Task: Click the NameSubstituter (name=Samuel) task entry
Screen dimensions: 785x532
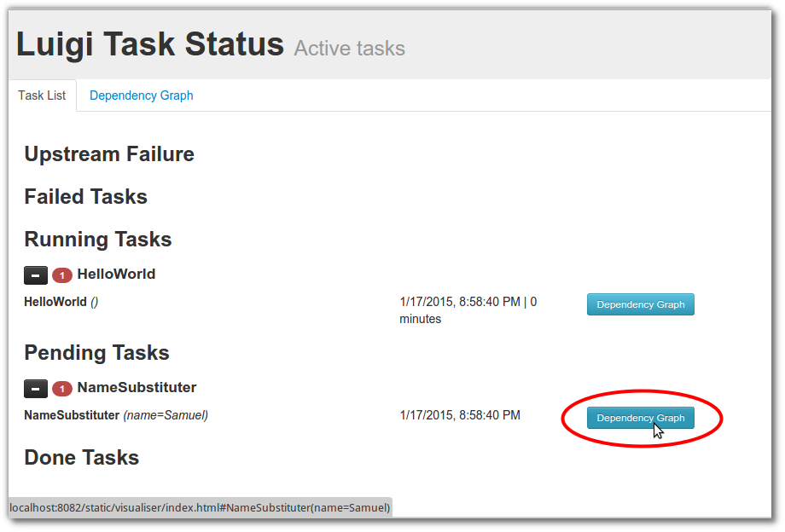Action: click(116, 415)
